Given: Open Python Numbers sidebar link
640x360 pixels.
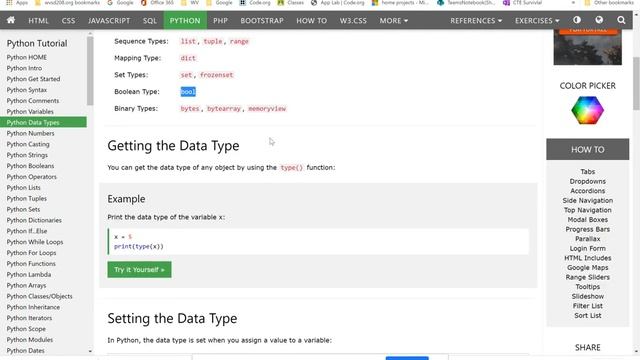Looking at the screenshot, I should coord(30,133).
